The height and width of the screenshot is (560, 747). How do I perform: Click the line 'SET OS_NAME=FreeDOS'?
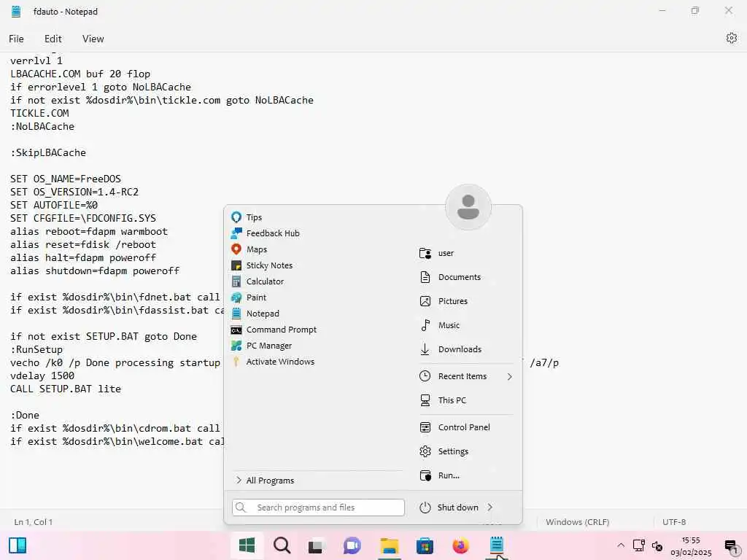[x=66, y=179]
